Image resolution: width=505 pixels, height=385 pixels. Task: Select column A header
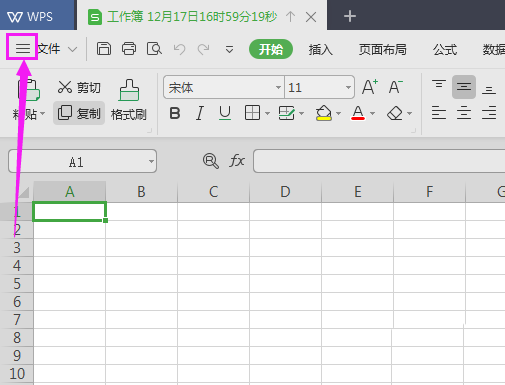pos(69,192)
